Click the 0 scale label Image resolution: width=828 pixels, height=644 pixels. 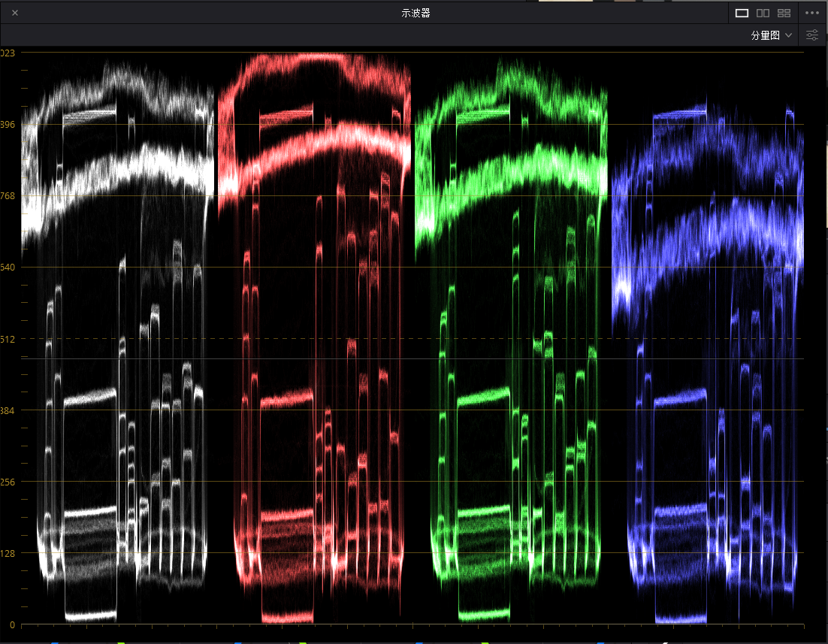tap(12, 625)
